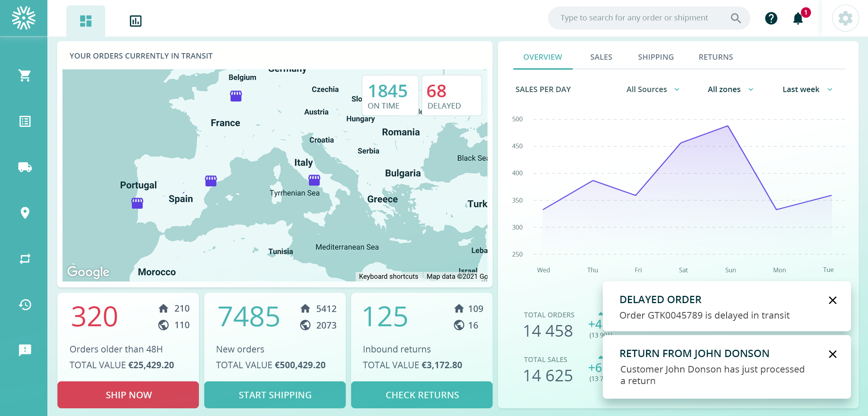Click the notification bell icon
The width and height of the screenshot is (868, 416).
[x=798, y=18]
